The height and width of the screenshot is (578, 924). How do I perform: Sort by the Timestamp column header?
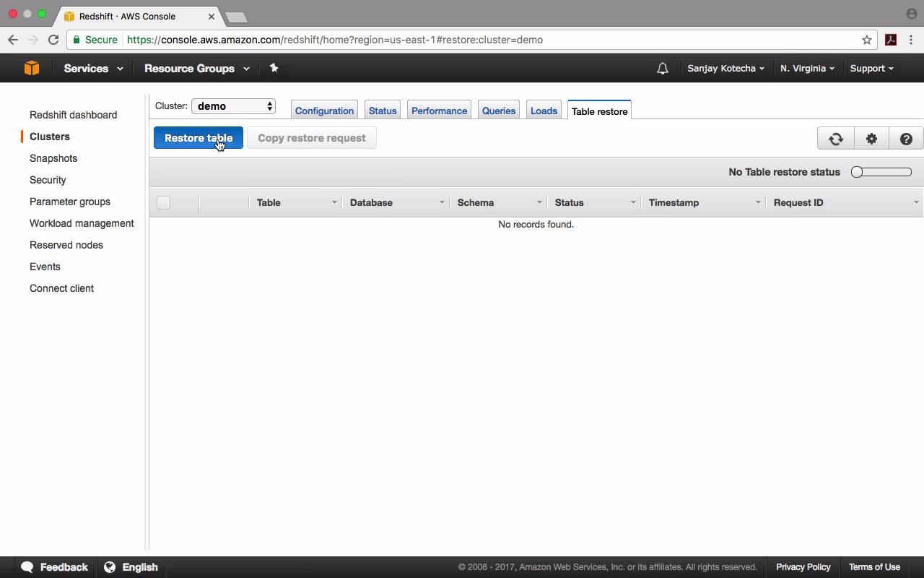674,203
